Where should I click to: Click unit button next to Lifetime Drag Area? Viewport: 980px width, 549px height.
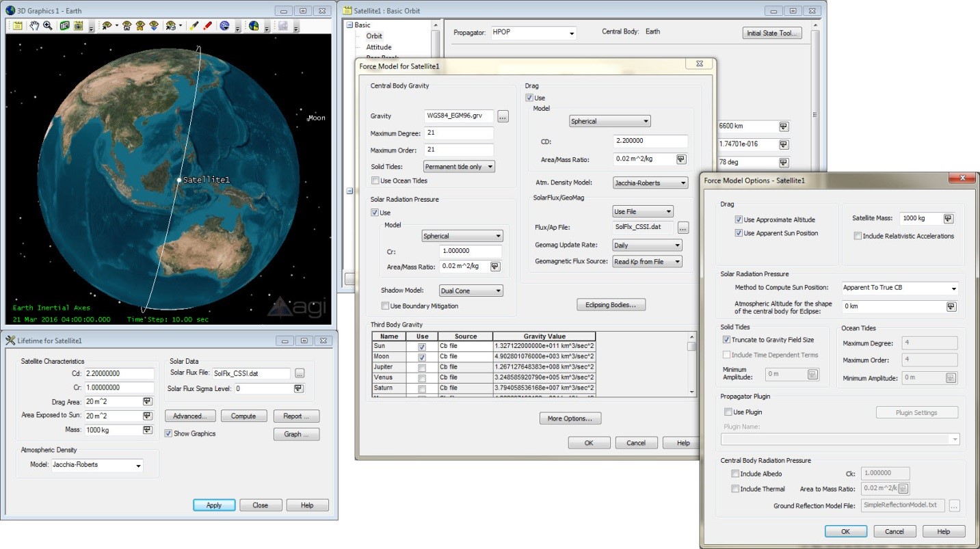(148, 401)
